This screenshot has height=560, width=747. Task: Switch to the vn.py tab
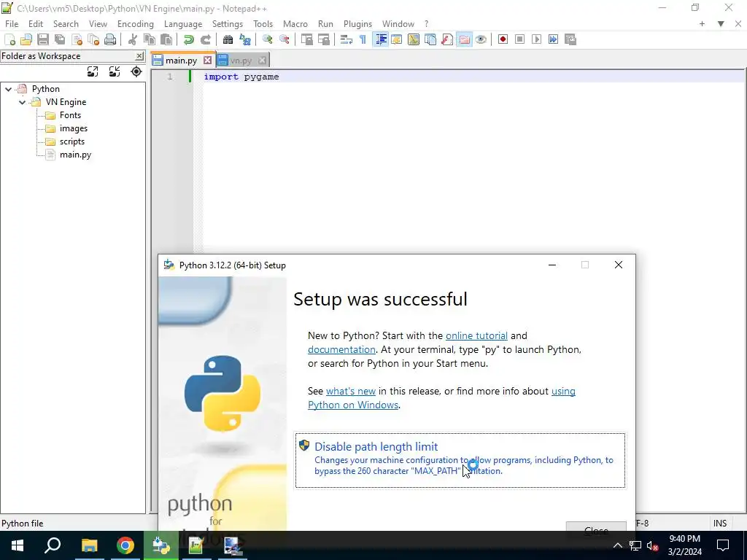click(241, 61)
